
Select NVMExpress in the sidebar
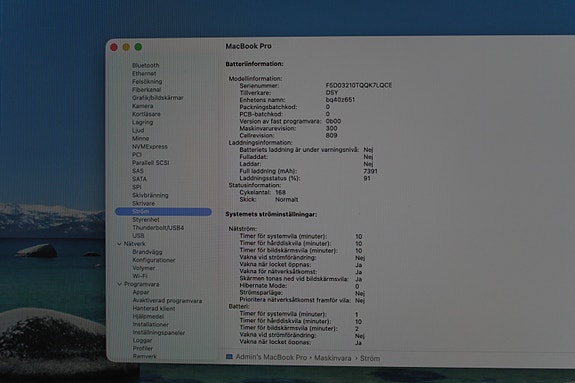coord(150,146)
